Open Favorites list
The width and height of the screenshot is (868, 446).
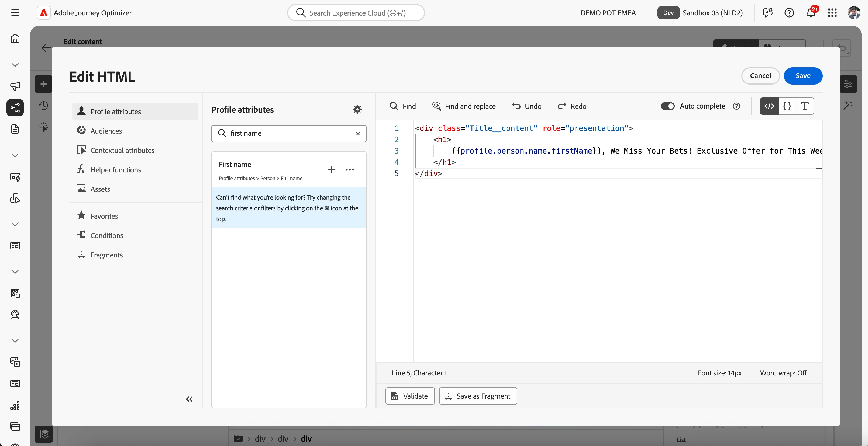[135, 216]
